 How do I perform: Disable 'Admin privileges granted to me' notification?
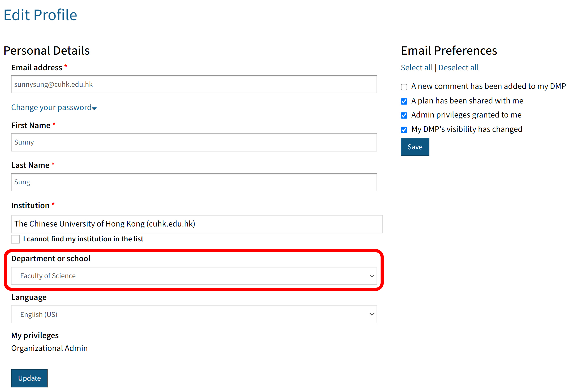click(x=404, y=115)
